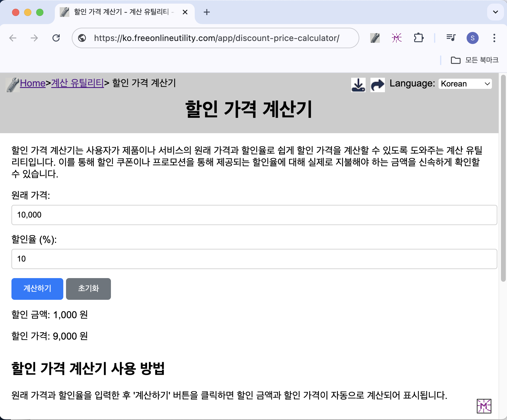The width and height of the screenshot is (507, 420).
Task: Click the share arrow icon
Action: [377, 85]
